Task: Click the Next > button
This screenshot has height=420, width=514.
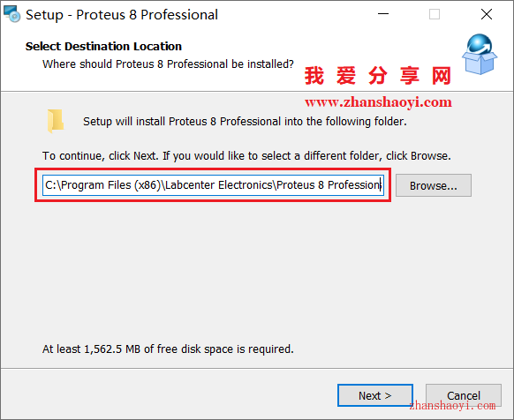Action: coord(375,395)
